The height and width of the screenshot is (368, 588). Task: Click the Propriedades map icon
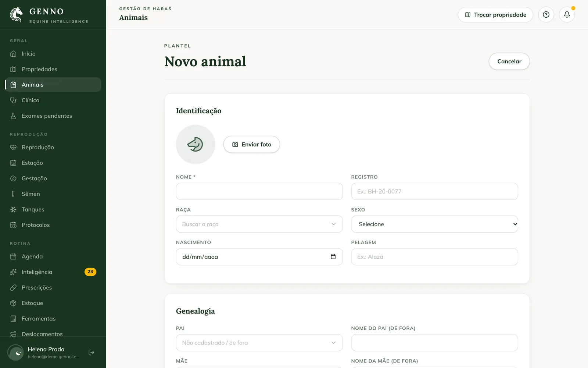(x=13, y=69)
